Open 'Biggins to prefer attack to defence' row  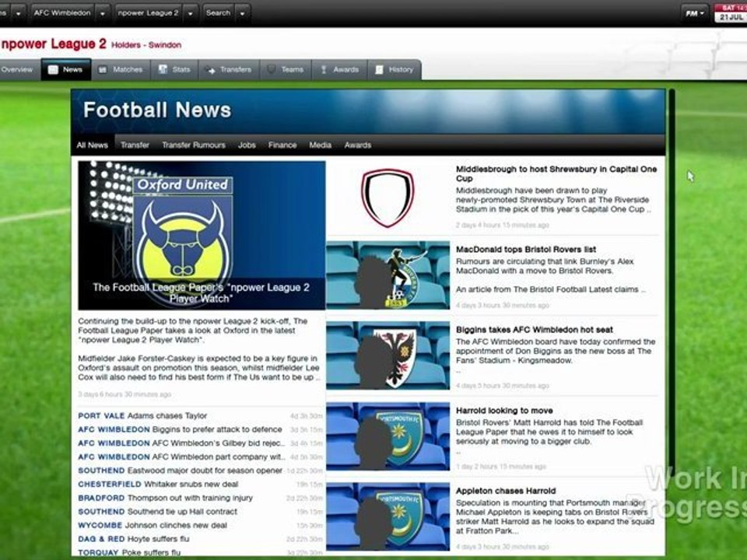(200, 429)
